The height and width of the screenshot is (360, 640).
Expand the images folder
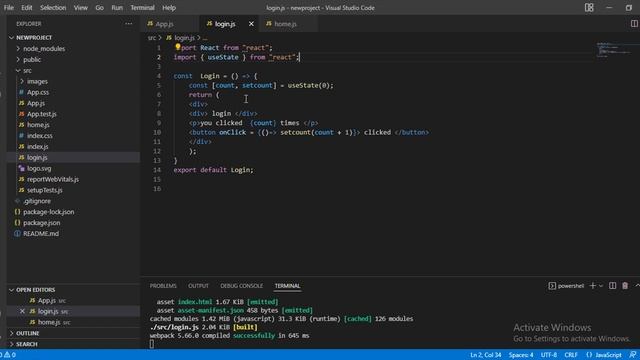[37, 82]
